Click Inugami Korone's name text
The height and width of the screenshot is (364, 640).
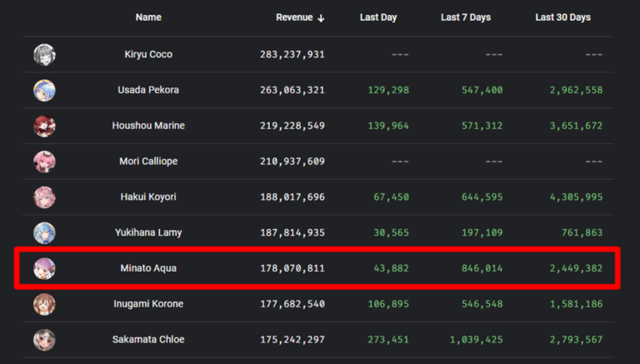(148, 304)
